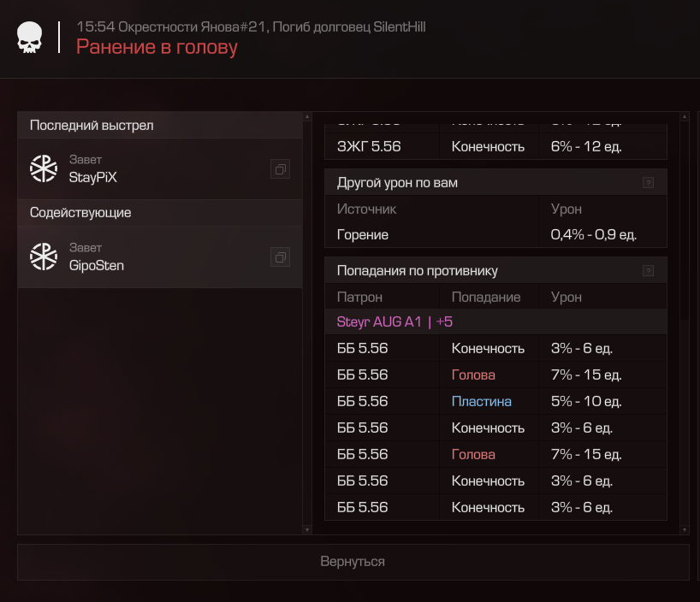The width and height of the screenshot is (700, 602).
Task: Open help for Попадания по противнику
Action: (648, 271)
